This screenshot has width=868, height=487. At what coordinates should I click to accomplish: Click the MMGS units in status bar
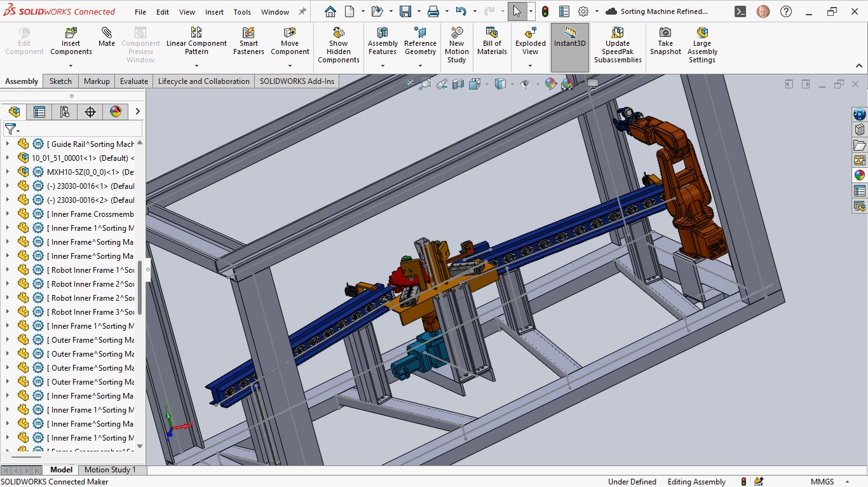point(822,482)
